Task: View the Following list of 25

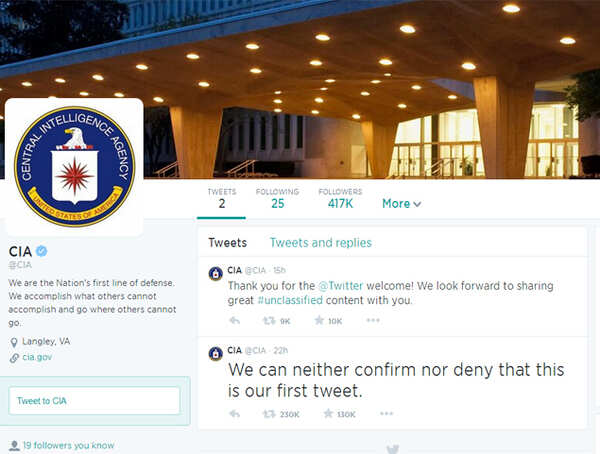Action: pyautogui.click(x=277, y=199)
